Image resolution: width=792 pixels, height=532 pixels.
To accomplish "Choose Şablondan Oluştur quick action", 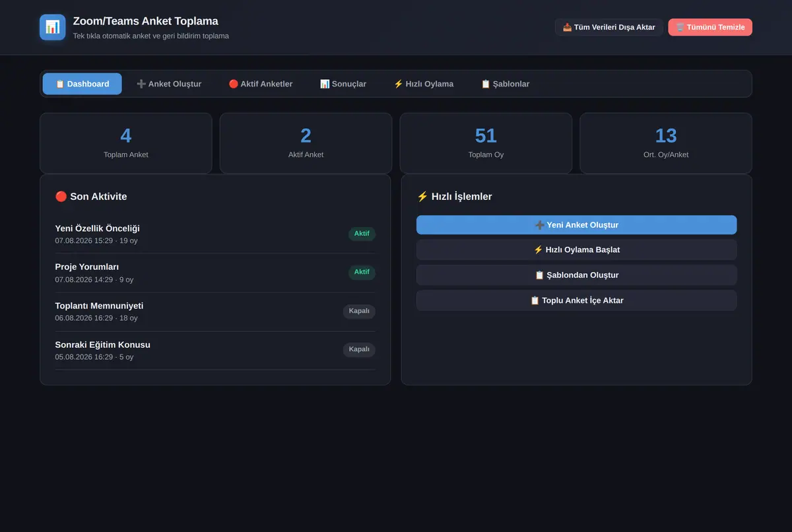I will pos(576,275).
